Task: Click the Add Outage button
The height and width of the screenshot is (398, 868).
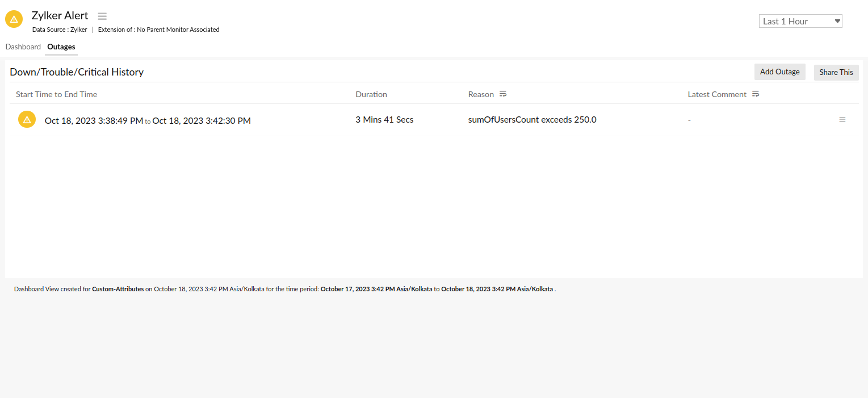Action: click(x=779, y=72)
